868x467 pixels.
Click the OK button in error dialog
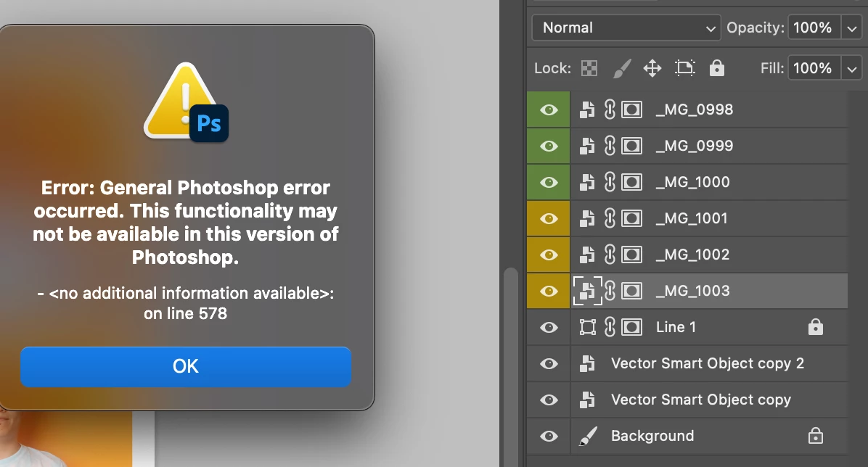186,366
